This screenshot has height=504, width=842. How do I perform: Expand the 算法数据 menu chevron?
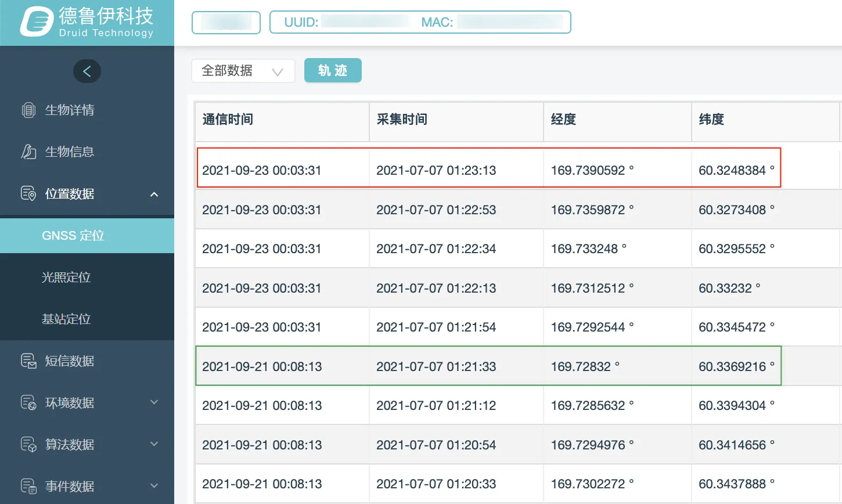(154, 444)
